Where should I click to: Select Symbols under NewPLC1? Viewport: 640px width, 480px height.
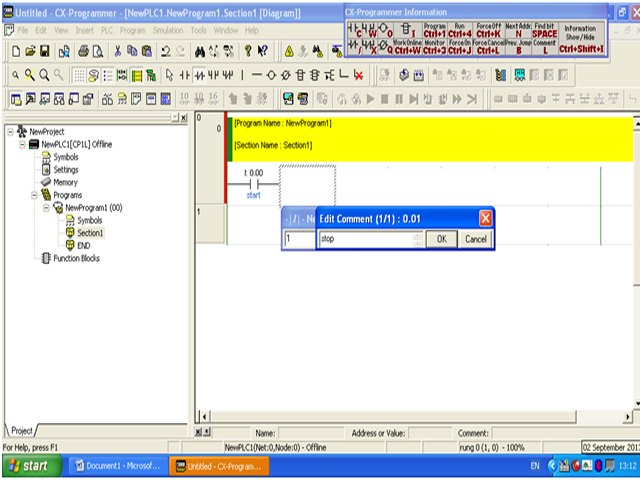tap(65, 157)
